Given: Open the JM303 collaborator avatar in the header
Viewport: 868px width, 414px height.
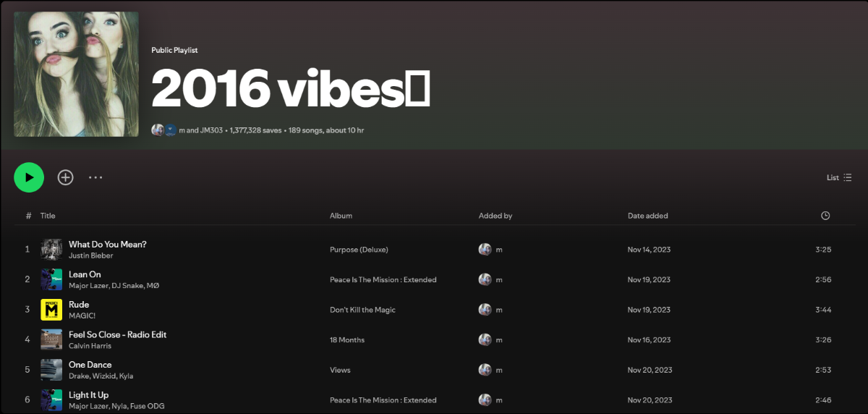Looking at the screenshot, I should point(171,130).
